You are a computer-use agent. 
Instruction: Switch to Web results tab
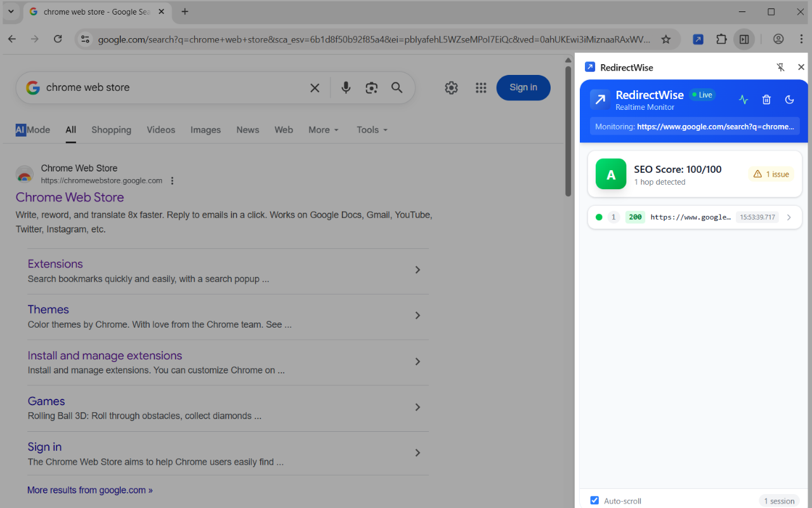click(x=284, y=130)
